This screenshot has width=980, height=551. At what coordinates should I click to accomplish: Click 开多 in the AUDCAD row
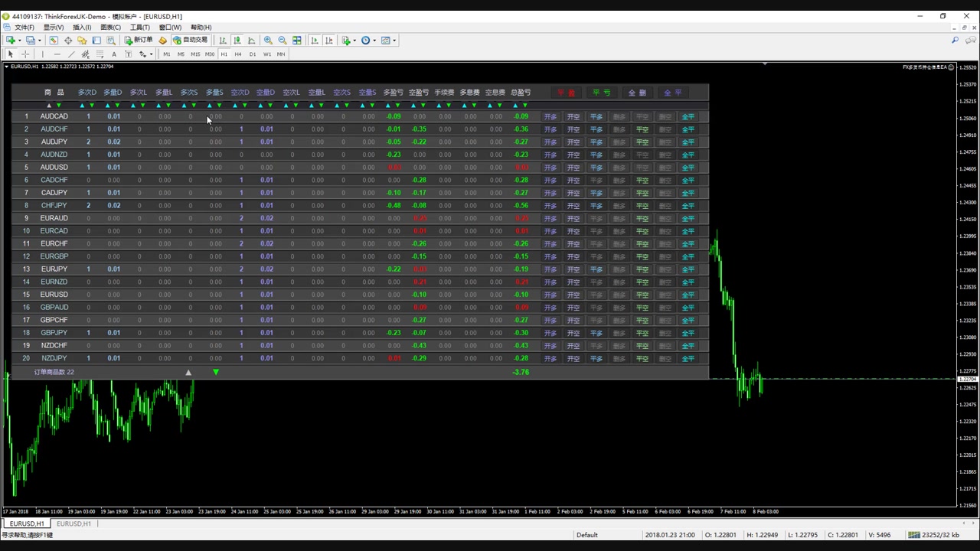pyautogui.click(x=550, y=116)
